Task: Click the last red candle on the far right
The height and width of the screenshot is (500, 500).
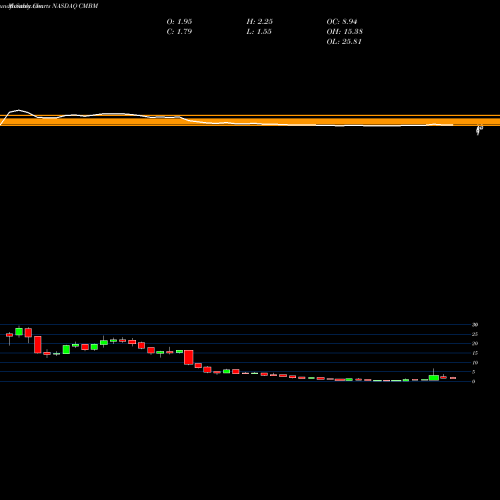Action: 453,378
